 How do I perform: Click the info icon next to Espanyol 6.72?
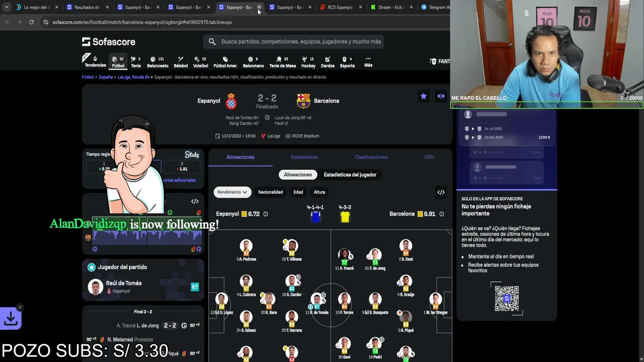coord(266,214)
